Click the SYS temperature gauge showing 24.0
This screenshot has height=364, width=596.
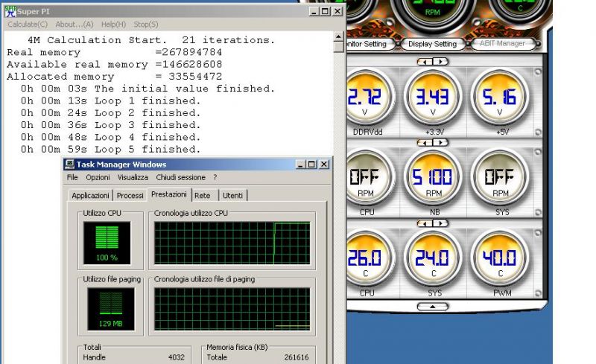coord(433,260)
